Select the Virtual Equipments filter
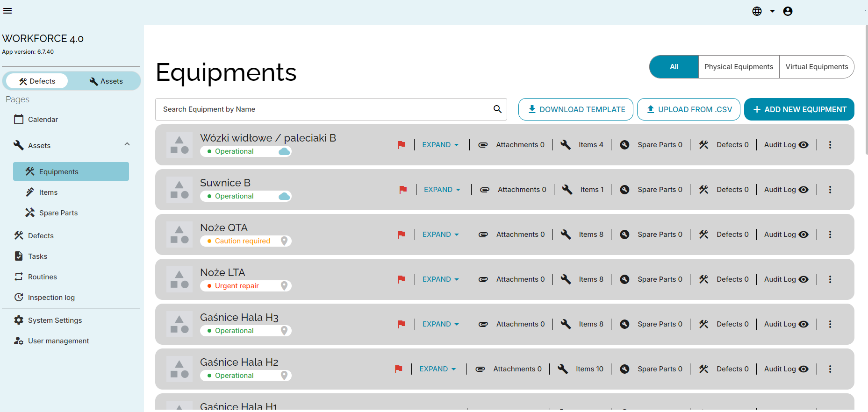The width and height of the screenshot is (868, 412). (816, 67)
